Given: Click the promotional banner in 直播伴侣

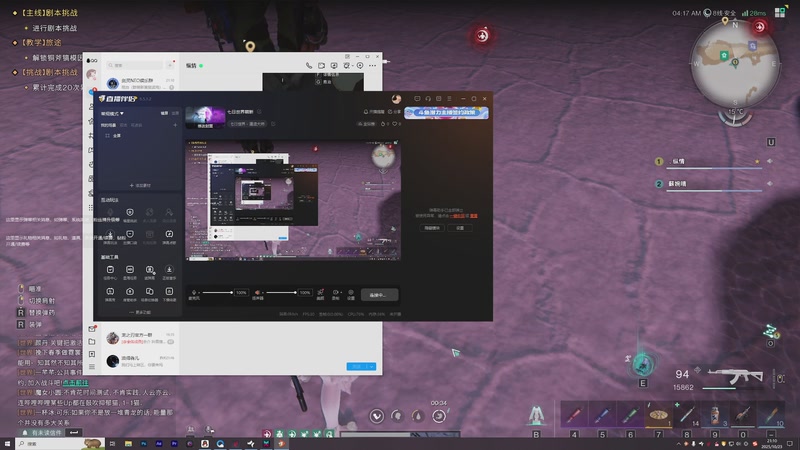Looking at the screenshot, I should (446, 113).
